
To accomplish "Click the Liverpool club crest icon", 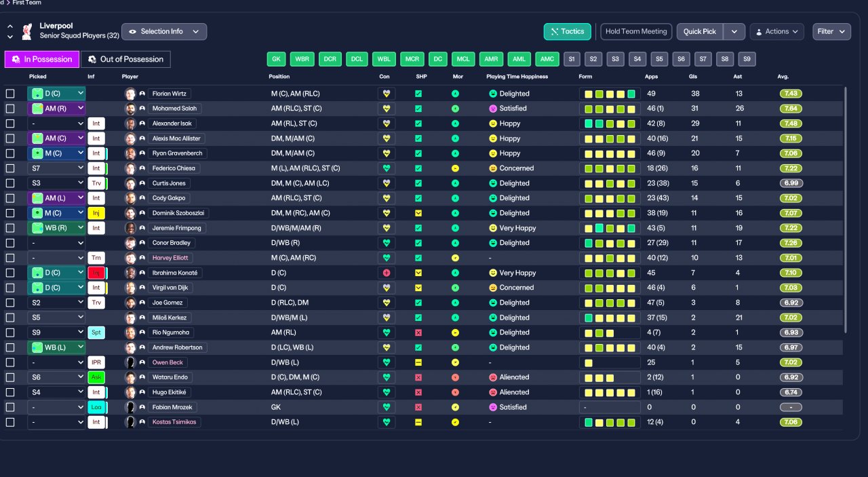I will 27,31.
